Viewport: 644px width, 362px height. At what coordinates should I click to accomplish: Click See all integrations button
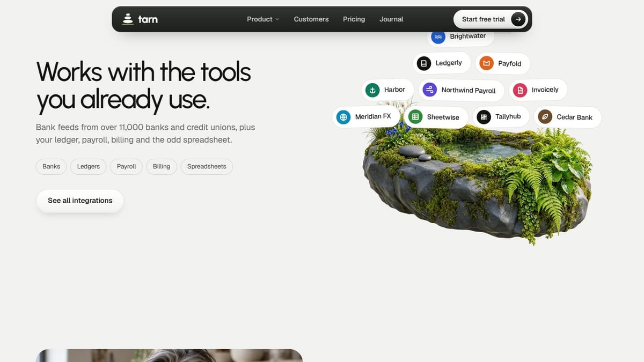[80, 201]
